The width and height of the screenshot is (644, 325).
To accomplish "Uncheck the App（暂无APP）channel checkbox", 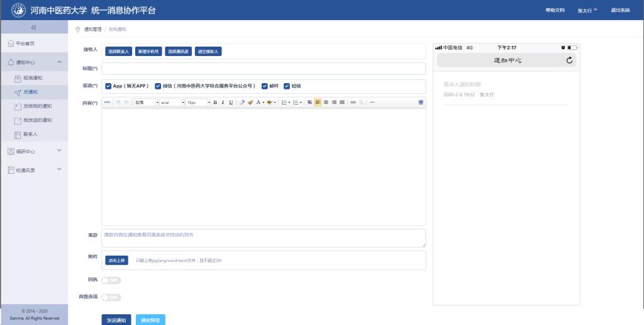I will click(109, 86).
